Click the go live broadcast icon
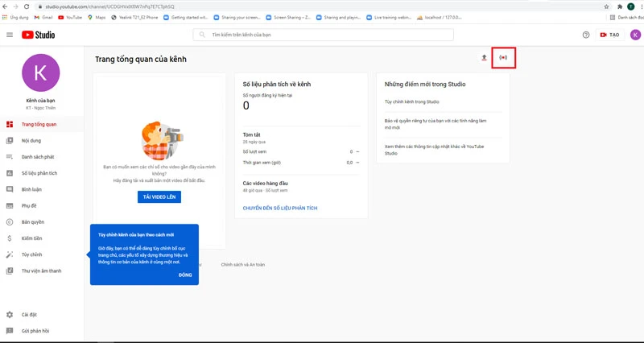This screenshot has height=343, width=644. 503,58
